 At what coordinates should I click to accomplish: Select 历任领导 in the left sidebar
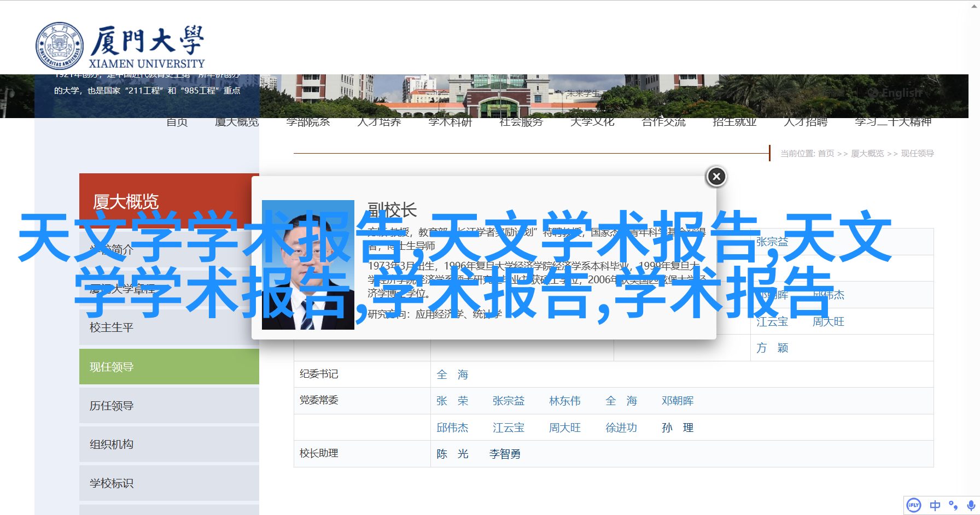click(169, 405)
